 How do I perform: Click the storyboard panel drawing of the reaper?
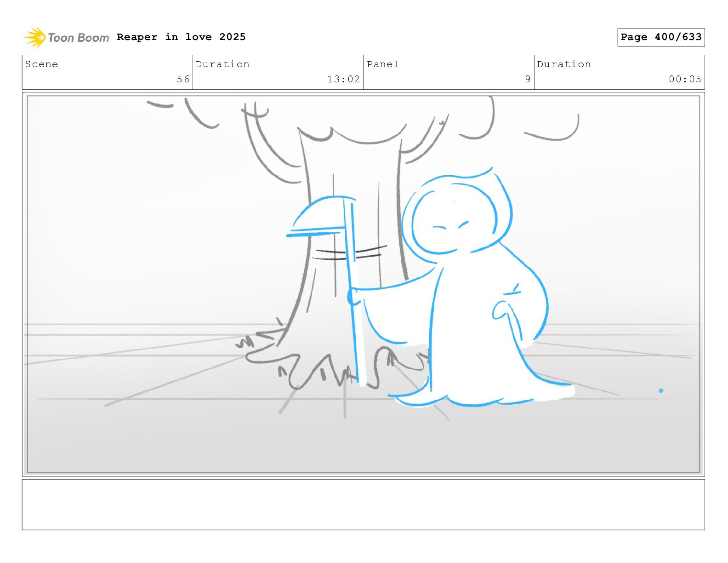tap(363, 284)
